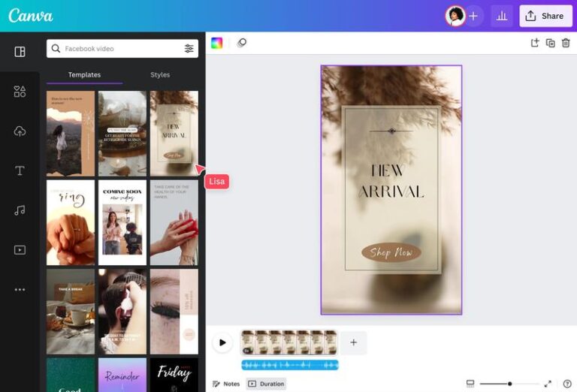Add a collaborator with the plus button
The width and height of the screenshot is (577, 392).
point(473,17)
